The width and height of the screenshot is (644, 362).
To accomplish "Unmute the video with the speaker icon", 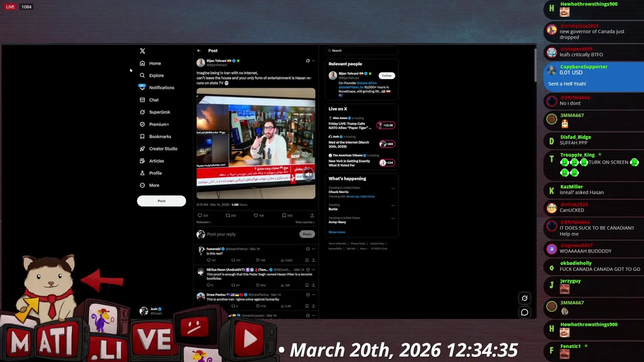I will pyautogui.click(x=308, y=174).
